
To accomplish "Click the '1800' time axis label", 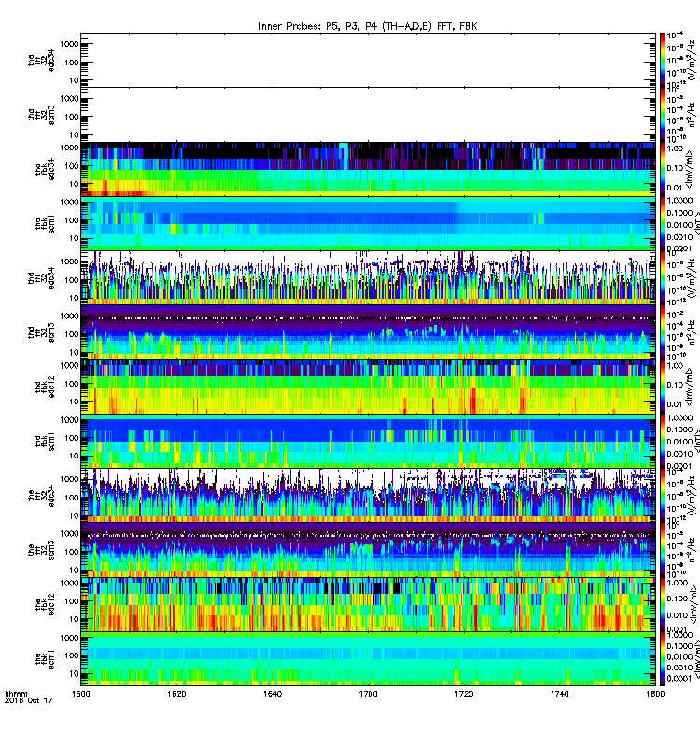I will click(655, 694).
